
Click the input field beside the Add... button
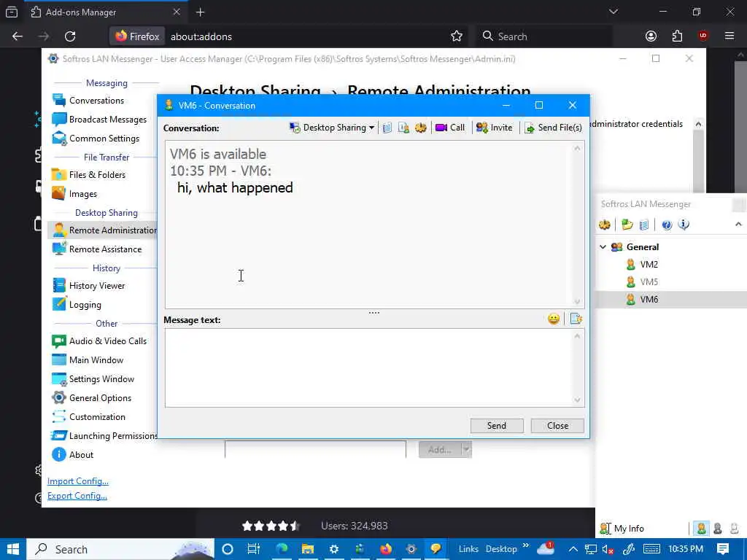(315, 449)
